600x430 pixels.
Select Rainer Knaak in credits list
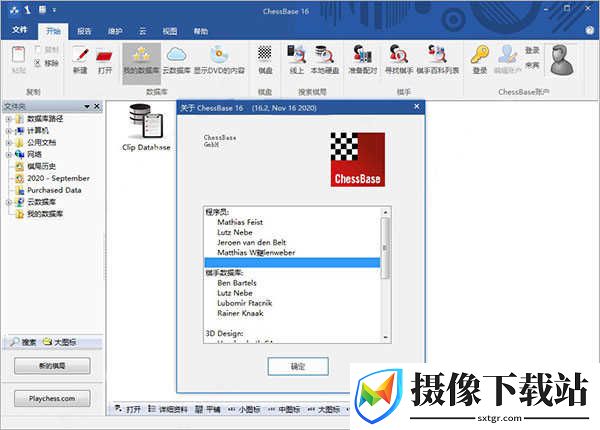click(x=240, y=313)
